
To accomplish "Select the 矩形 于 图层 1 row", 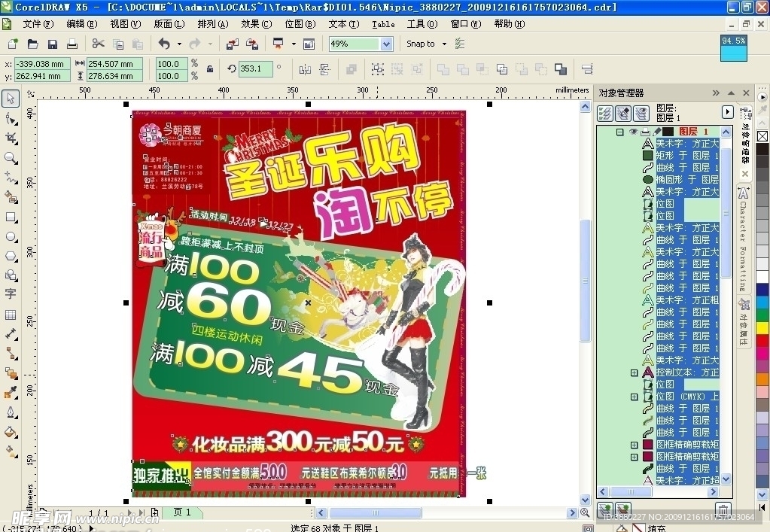I will tap(680, 156).
